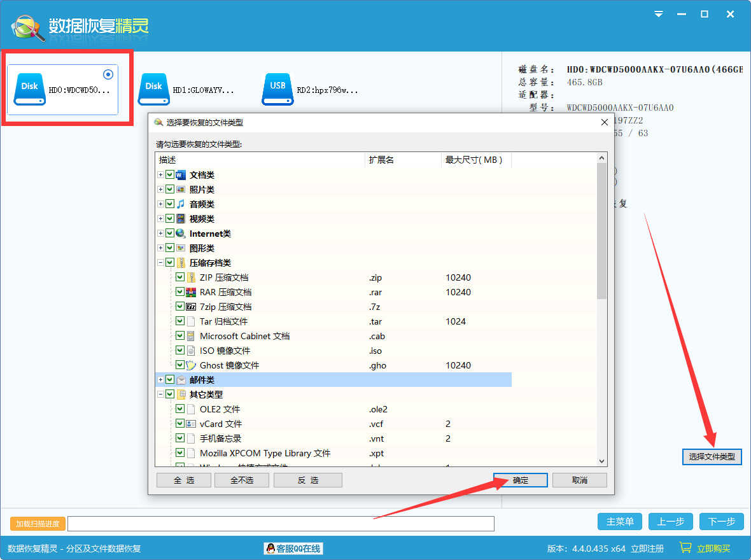Click the ZIP 压缩文档 icon

point(191,277)
